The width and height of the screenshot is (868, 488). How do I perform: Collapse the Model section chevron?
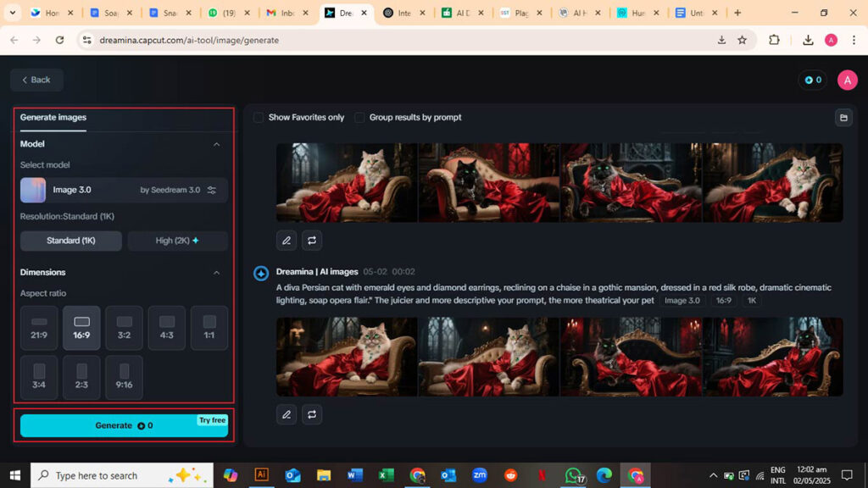[x=216, y=144]
